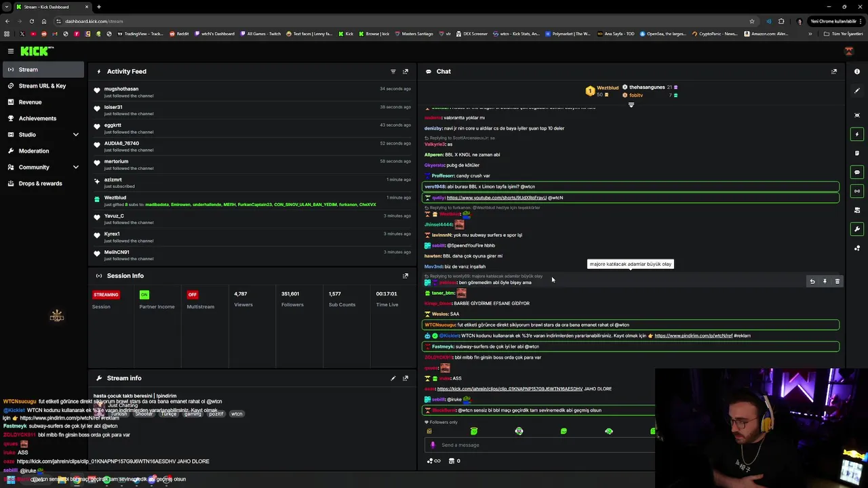
Task: Open Stream in the sidebar
Action: pos(42,70)
